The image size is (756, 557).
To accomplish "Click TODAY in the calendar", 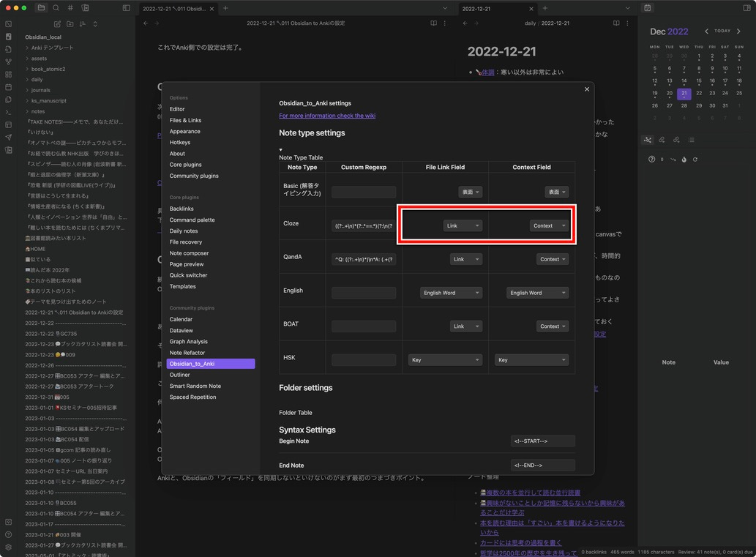I will pyautogui.click(x=722, y=31).
